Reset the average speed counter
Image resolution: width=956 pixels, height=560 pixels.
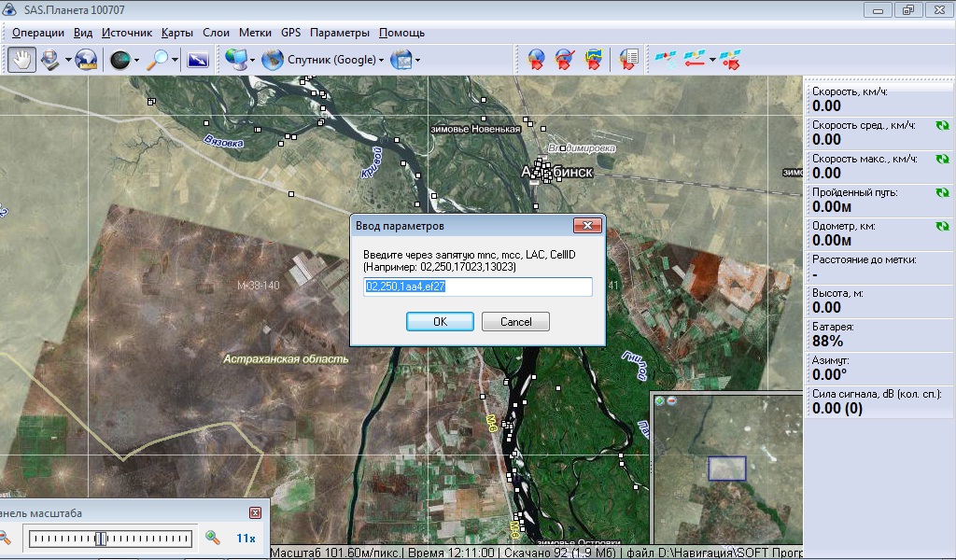pyautogui.click(x=942, y=125)
